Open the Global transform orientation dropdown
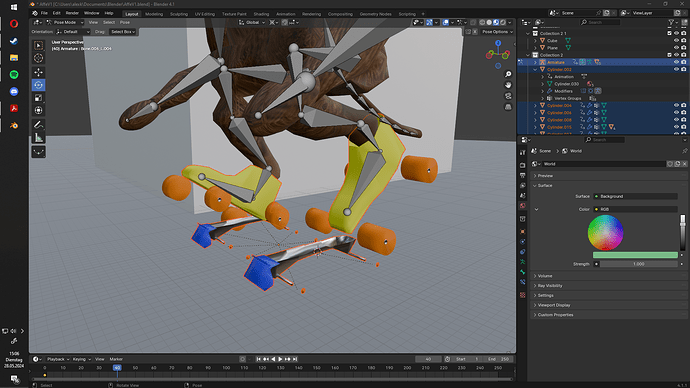Image resolution: width=690 pixels, height=388 pixels. [x=252, y=22]
